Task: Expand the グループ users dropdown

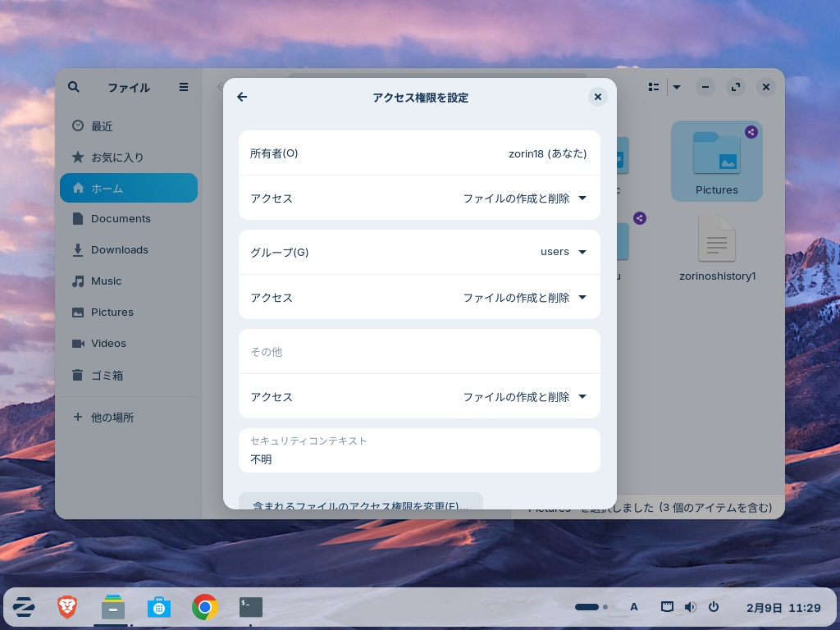Action: click(564, 252)
